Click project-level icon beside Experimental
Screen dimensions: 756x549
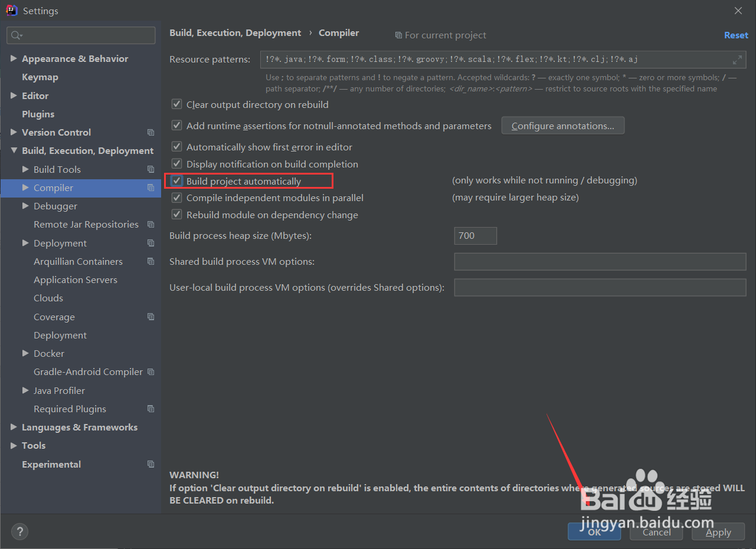[x=150, y=464]
